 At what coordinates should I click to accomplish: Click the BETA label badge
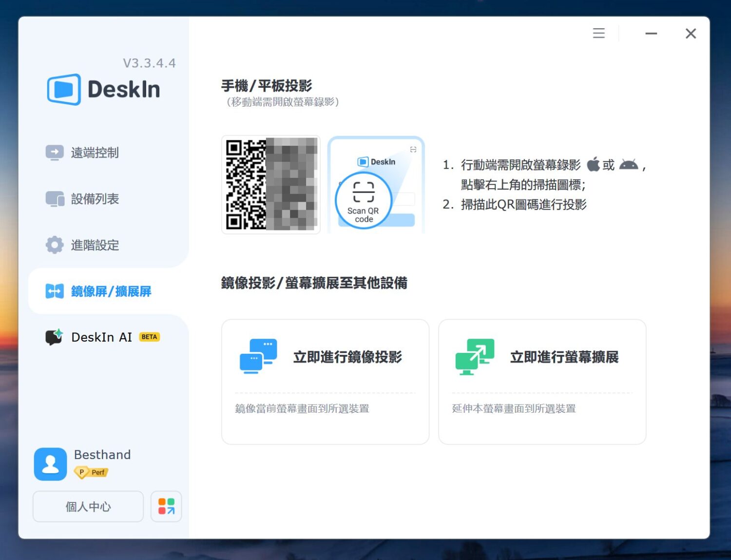150,337
